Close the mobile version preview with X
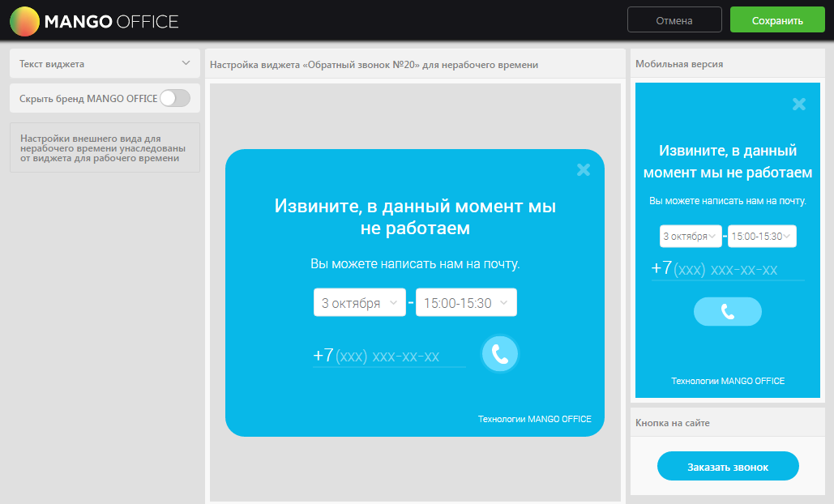 799,104
